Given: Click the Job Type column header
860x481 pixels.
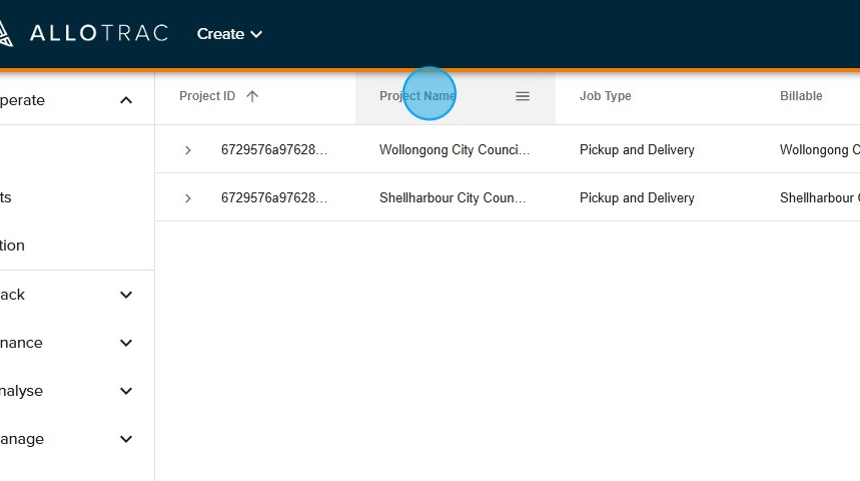Looking at the screenshot, I should pyautogui.click(x=605, y=96).
